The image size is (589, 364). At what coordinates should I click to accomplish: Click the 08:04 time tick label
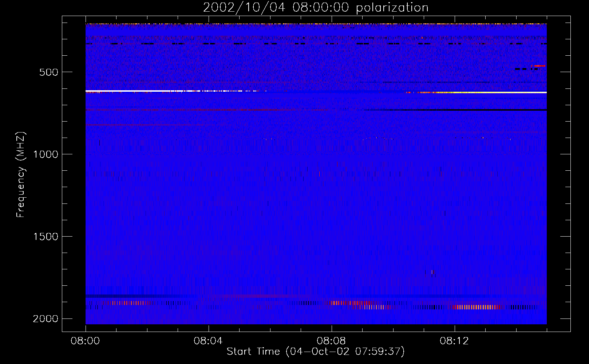click(x=208, y=341)
